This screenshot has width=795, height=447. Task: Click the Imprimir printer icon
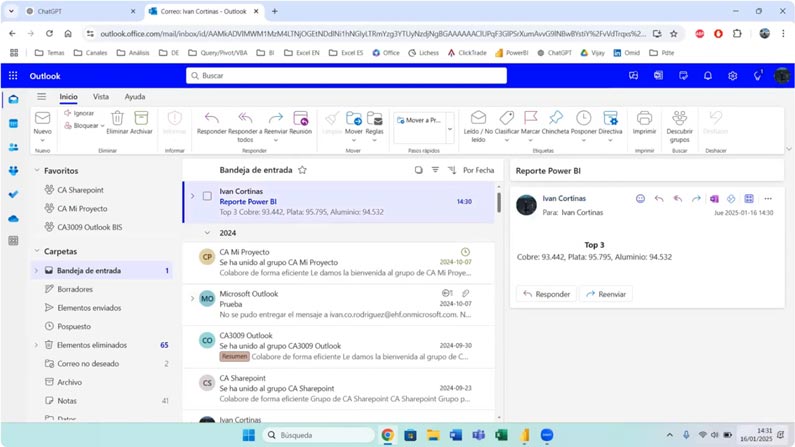pos(645,118)
